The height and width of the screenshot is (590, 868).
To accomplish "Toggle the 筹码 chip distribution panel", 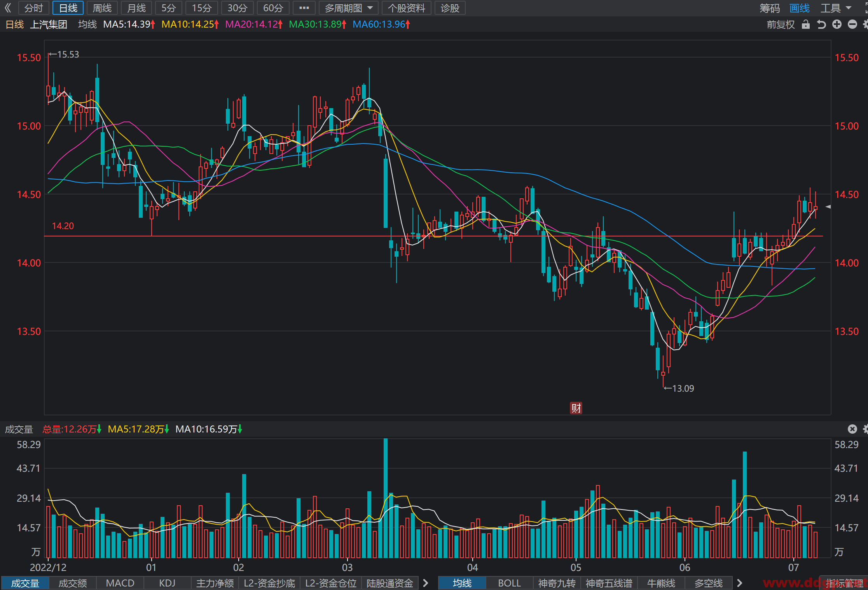I will point(770,8).
